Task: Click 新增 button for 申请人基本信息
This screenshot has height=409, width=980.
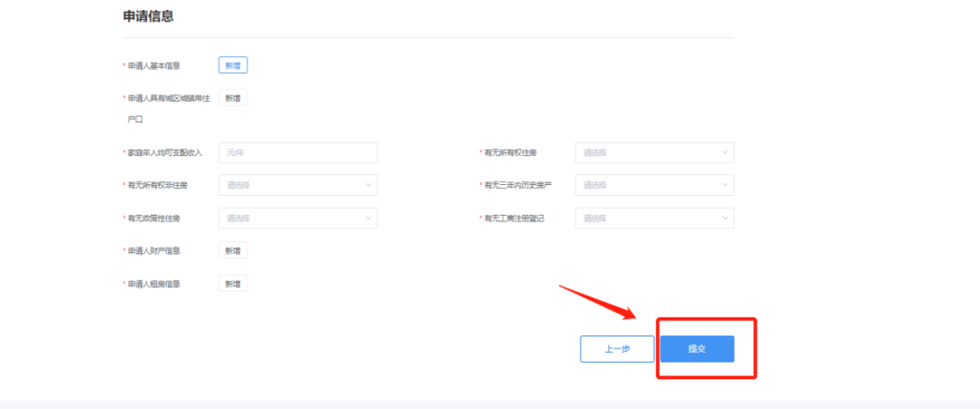Action: click(x=233, y=65)
